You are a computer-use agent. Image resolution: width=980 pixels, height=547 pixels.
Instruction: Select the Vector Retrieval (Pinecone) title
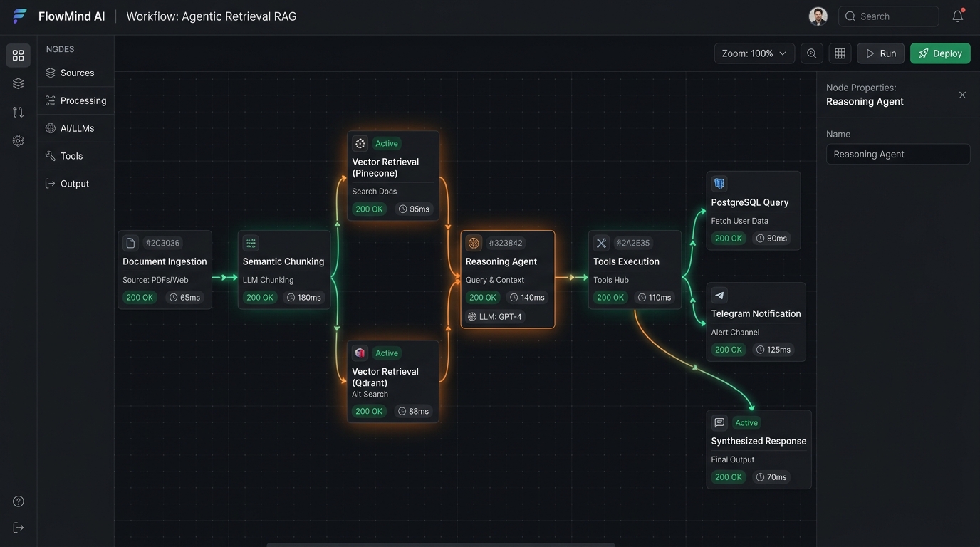385,167
